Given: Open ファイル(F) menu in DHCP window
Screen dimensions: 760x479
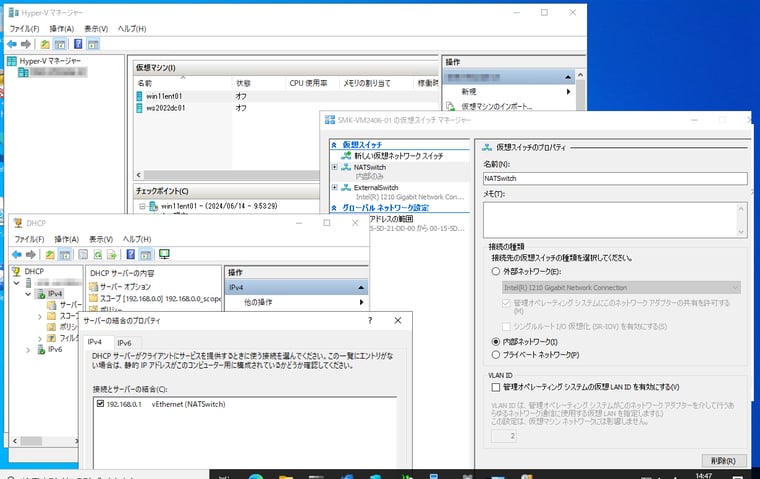Looking at the screenshot, I should coord(29,239).
